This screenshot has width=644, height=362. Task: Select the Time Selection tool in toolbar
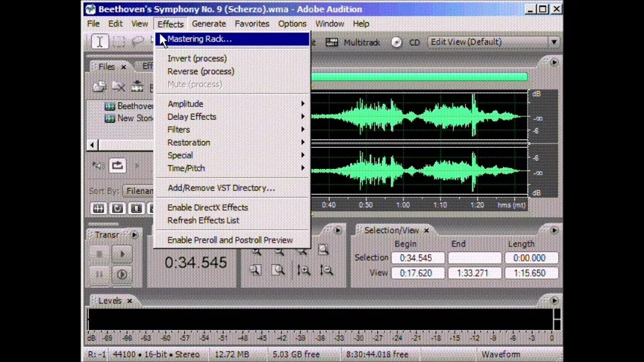click(x=99, y=42)
